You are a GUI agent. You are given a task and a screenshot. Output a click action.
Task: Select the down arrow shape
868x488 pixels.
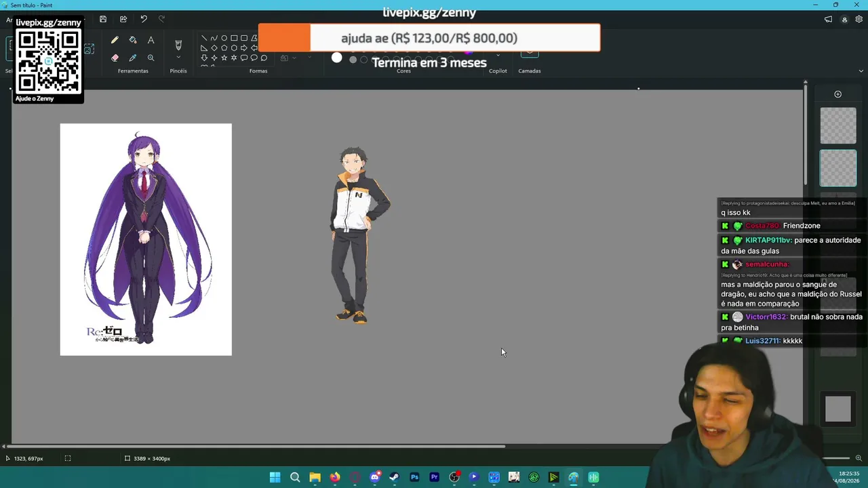pos(204,58)
